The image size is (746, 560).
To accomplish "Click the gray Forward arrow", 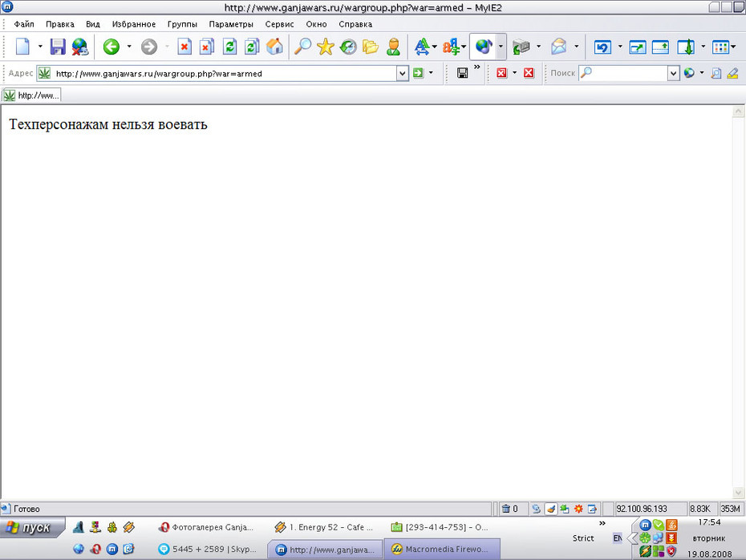I will pyautogui.click(x=149, y=47).
